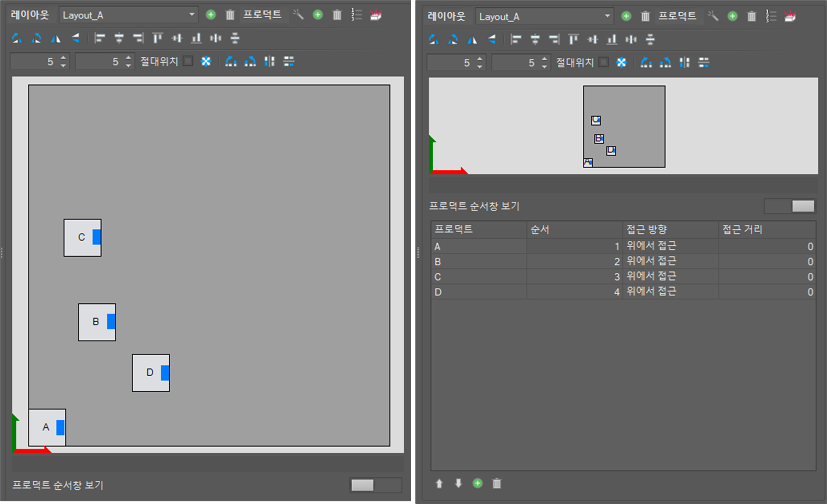Screen dimensions: 827x504
Task: Enable 절대위치 checkbox in left panel
Action: (x=188, y=61)
